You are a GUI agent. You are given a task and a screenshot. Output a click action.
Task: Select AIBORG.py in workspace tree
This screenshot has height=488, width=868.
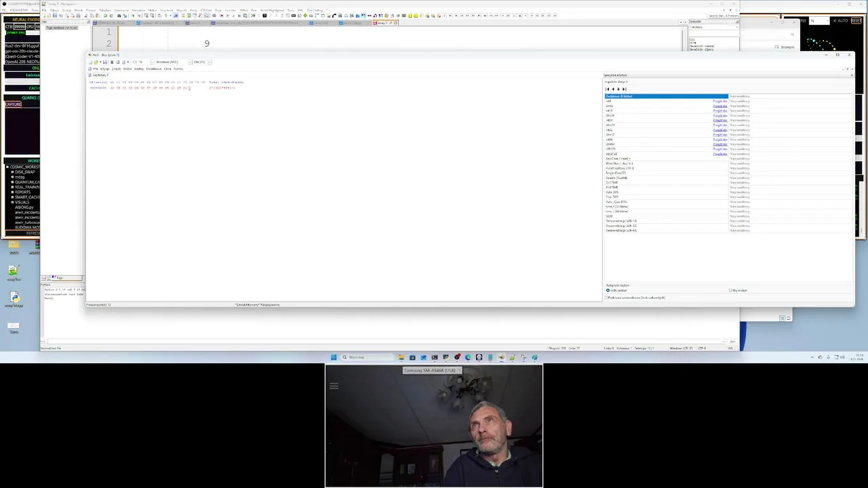point(24,207)
